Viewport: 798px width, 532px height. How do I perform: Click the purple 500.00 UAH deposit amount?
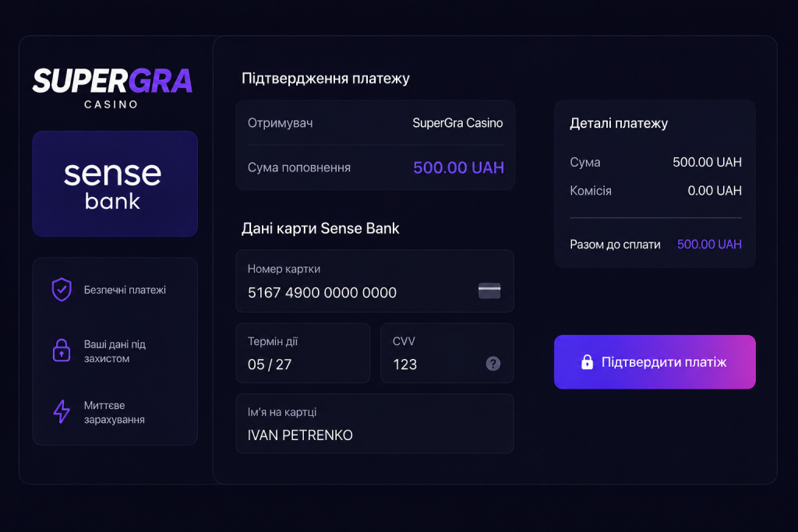(458, 167)
